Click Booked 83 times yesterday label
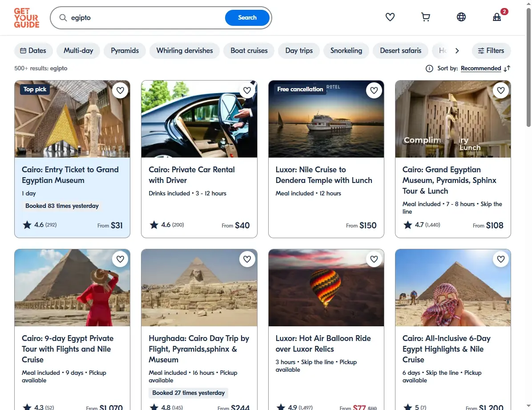532x410 pixels. pos(62,206)
